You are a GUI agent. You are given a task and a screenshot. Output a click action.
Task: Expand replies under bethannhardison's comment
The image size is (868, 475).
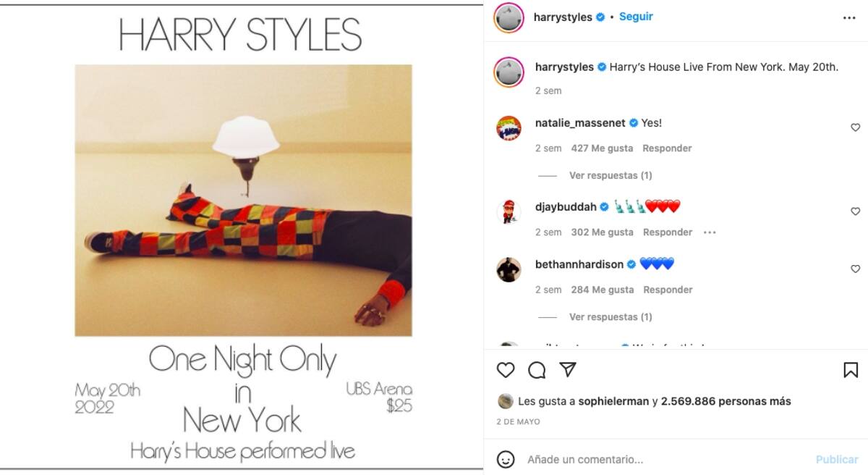point(610,316)
